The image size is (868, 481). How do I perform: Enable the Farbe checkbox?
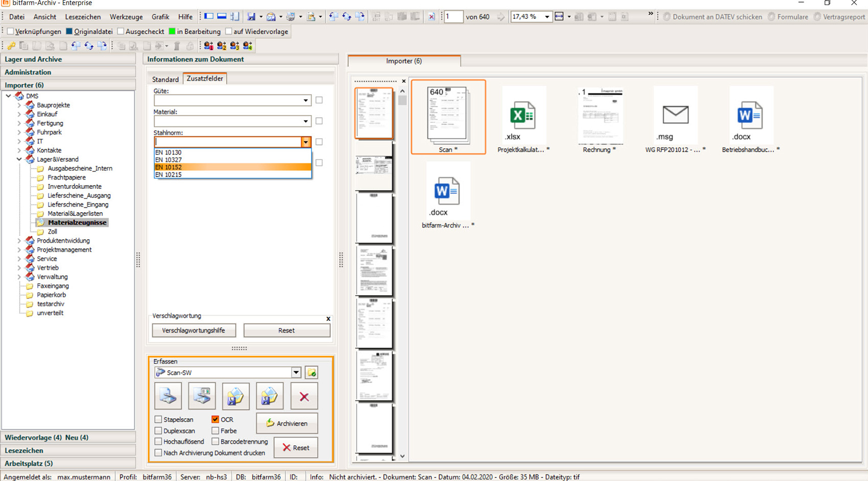tap(215, 431)
